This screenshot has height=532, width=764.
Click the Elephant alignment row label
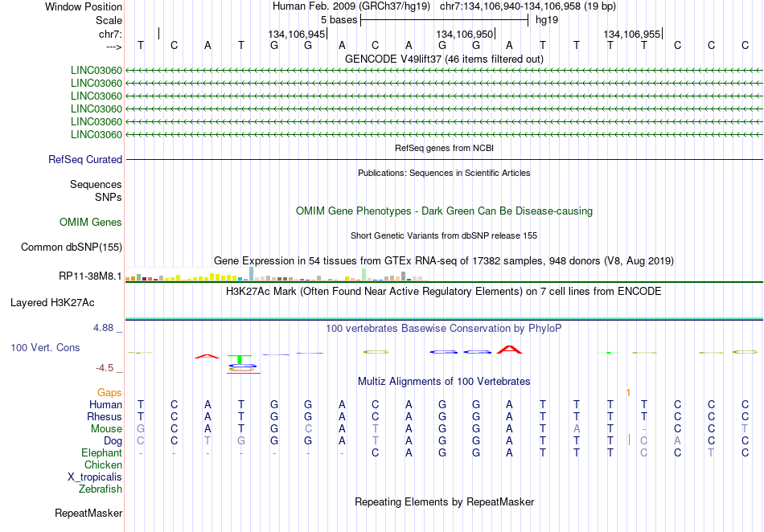102,452
